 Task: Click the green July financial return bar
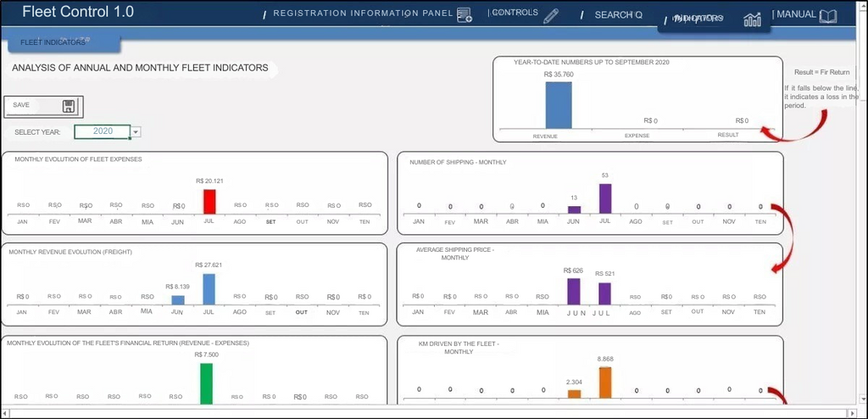[x=206, y=383]
